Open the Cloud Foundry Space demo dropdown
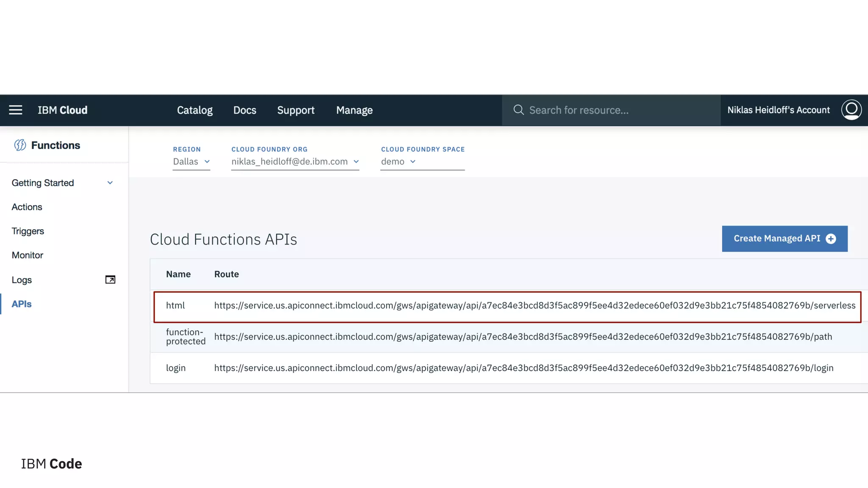The width and height of the screenshot is (868, 488). (398, 162)
